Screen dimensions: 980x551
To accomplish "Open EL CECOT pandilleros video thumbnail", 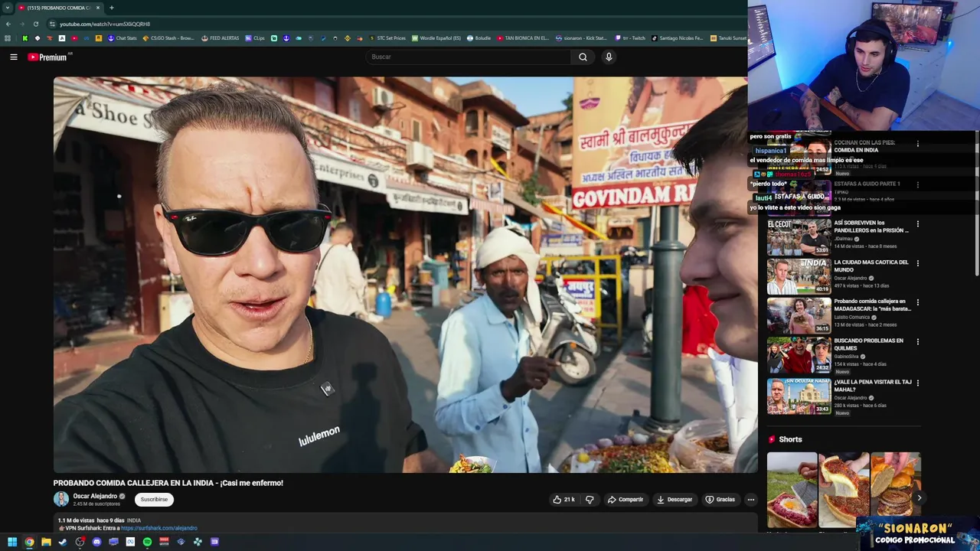I will point(799,237).
